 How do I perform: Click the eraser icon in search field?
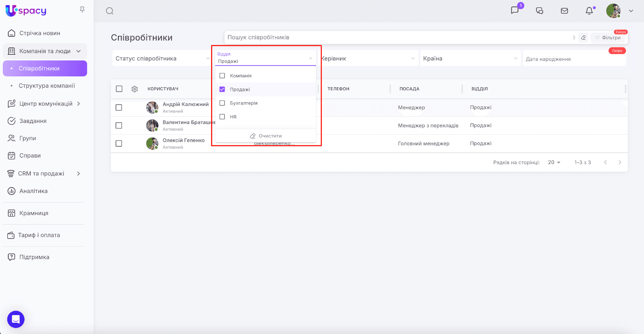point(583,37)
